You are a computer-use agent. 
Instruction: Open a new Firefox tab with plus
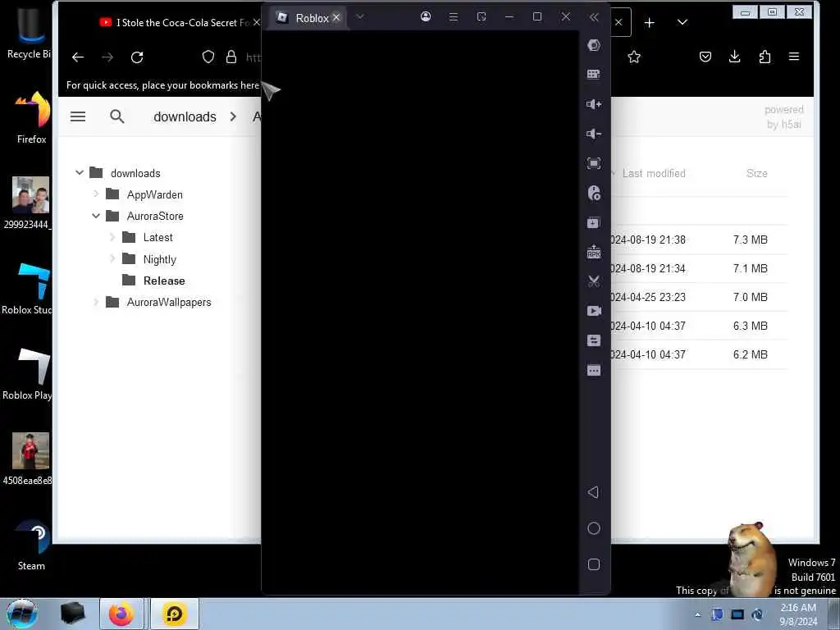point(650,22)
